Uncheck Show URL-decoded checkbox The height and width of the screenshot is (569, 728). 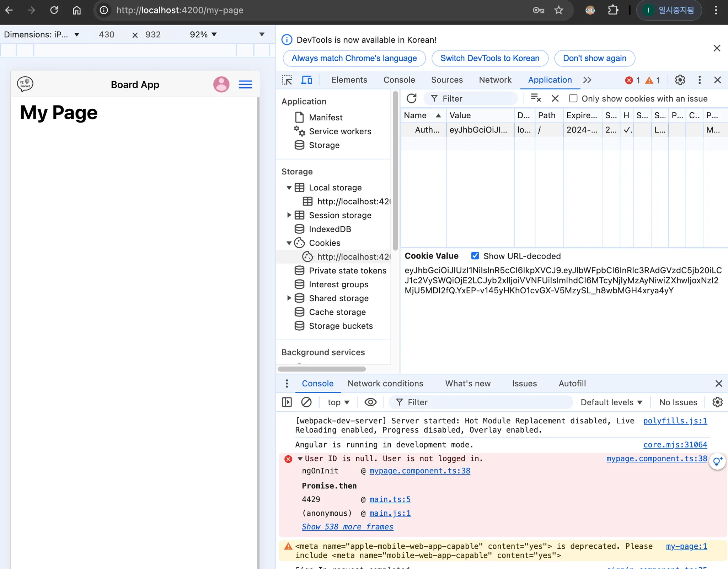click(475, 256)
